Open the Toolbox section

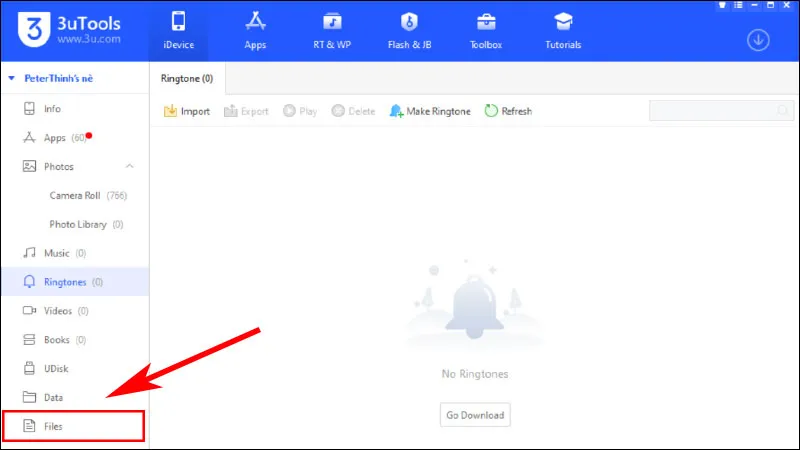[x=485, y=30]
